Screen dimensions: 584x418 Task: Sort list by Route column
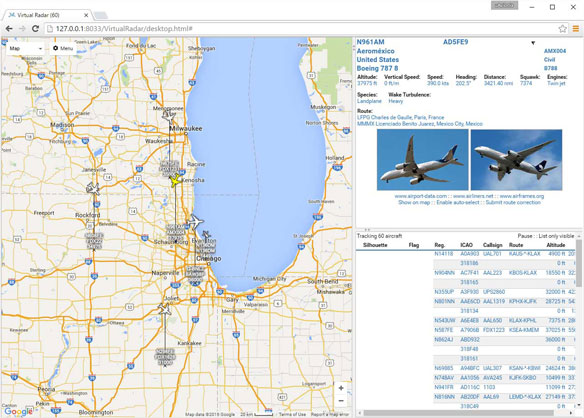click(516, 245)
